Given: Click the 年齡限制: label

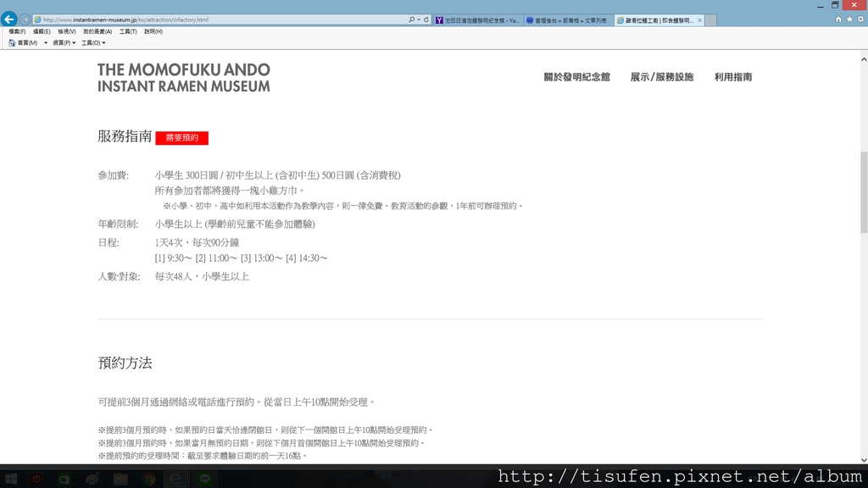Looking at the screenshot, I should coord(118,224).
